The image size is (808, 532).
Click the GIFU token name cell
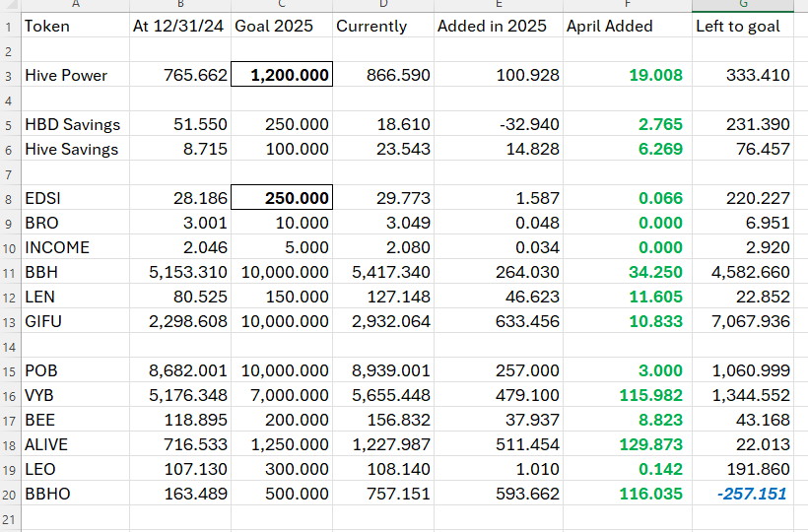pos(75,321)
